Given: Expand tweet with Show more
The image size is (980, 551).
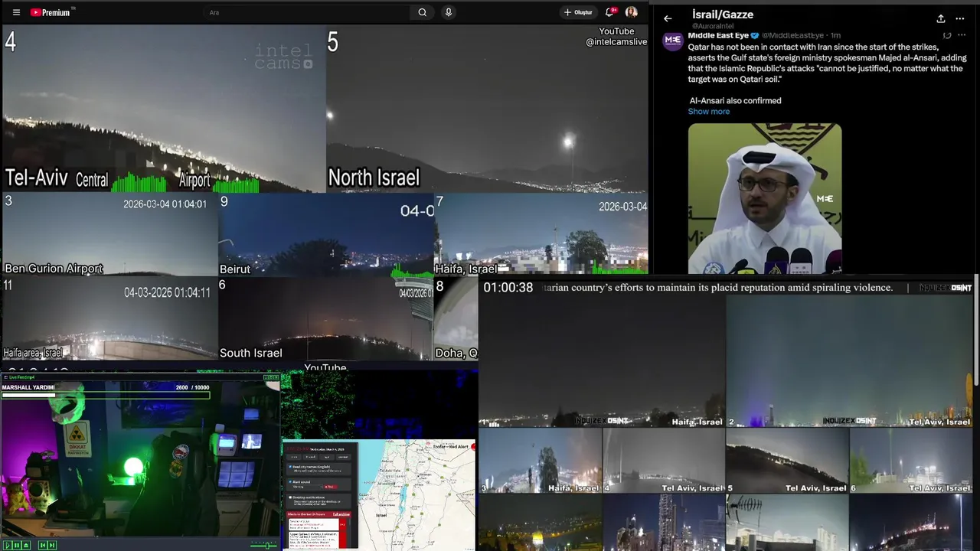Looking at the screenshot, I should (708, 112).
